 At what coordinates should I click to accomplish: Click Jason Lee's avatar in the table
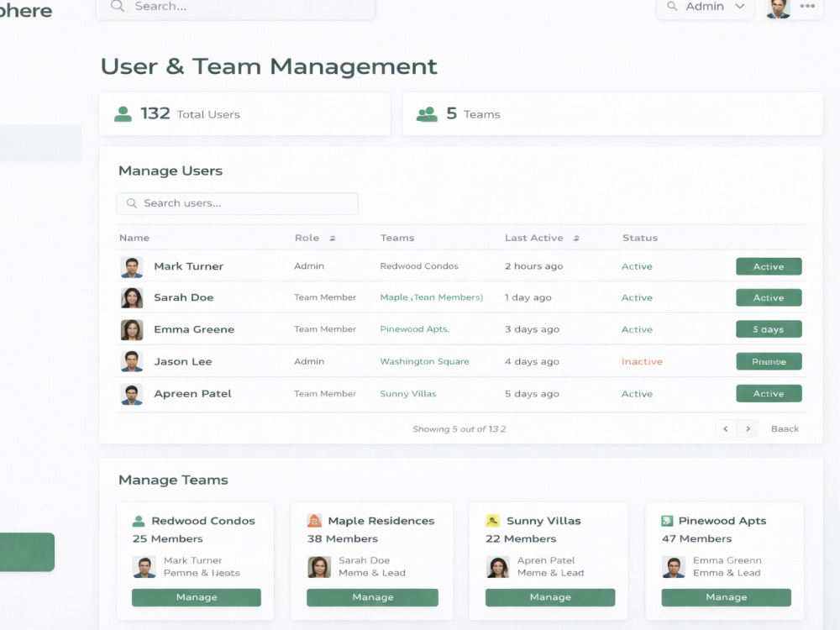[x=132, y=361]
